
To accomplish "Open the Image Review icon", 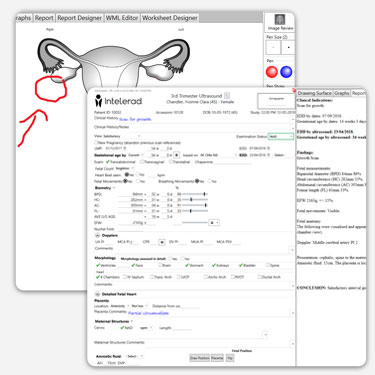I will (280, 22).
